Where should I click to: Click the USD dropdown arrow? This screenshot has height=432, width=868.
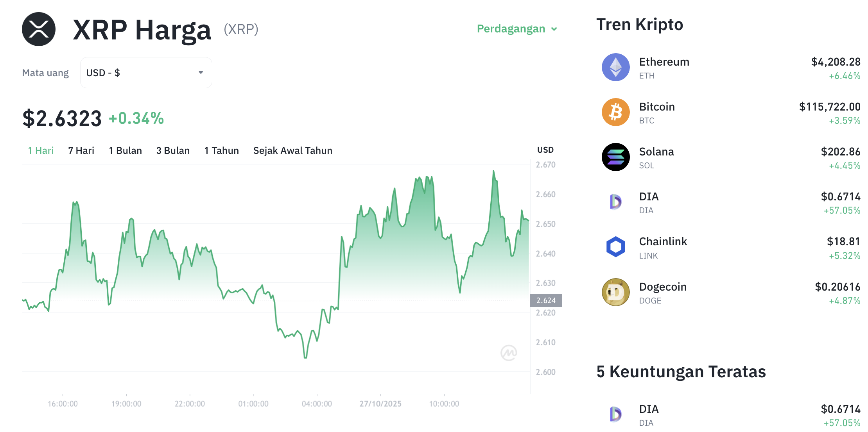tap(201, 73)
